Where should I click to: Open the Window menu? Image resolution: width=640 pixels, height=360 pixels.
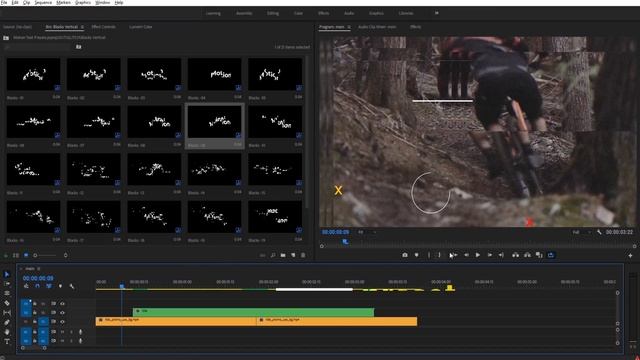pos(102,2)
